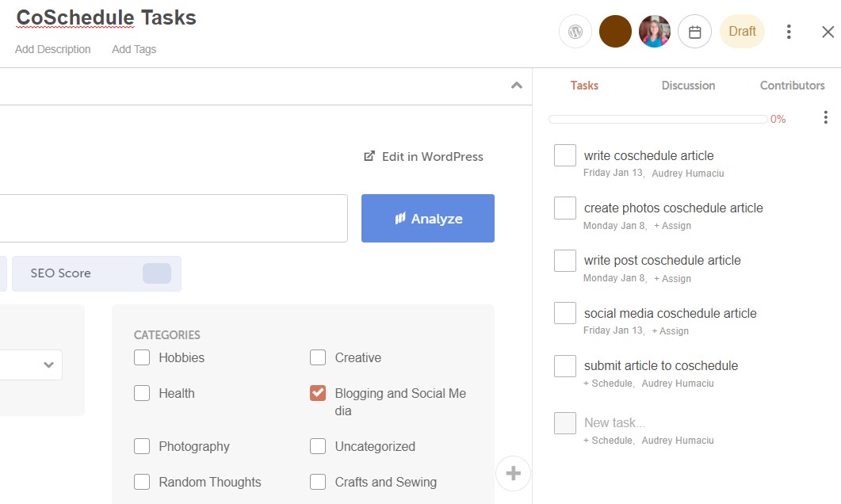This screenshot has width=841, height=504.
Task: Click the blue Analyze button
Action: [428, 219]
